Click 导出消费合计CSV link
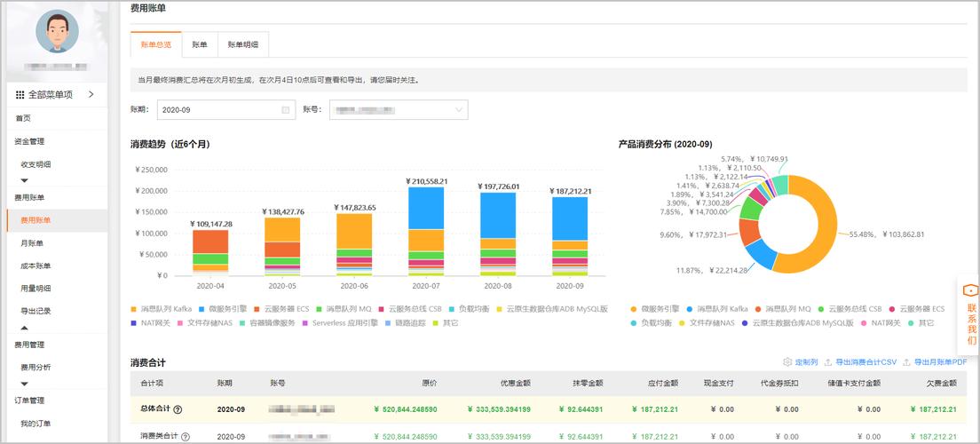The image size is (980, 444). (x=865, y=362)
